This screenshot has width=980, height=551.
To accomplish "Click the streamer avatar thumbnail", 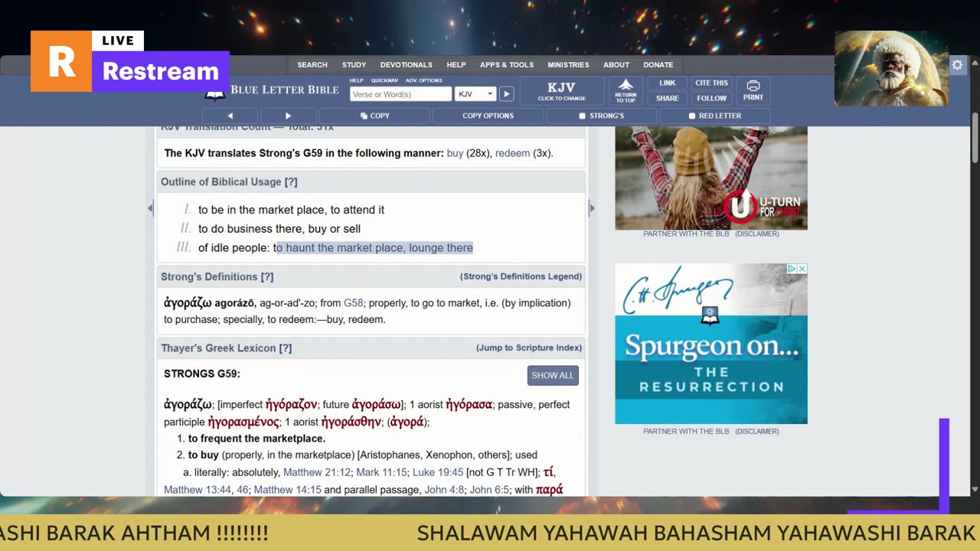I will coord(891,69).
